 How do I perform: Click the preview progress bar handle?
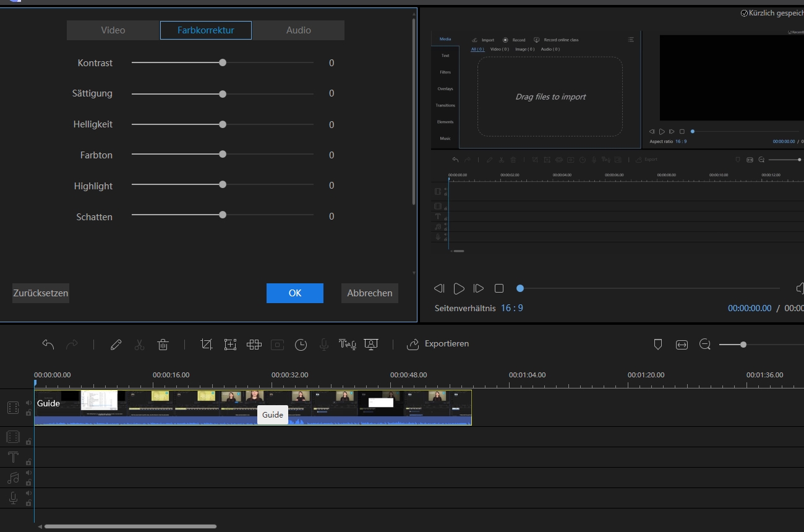tap(520, 288)
